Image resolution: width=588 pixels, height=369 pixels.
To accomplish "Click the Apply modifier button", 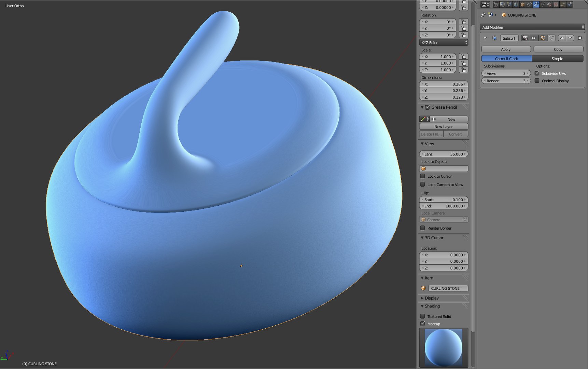I will click(x=506, y=49).
